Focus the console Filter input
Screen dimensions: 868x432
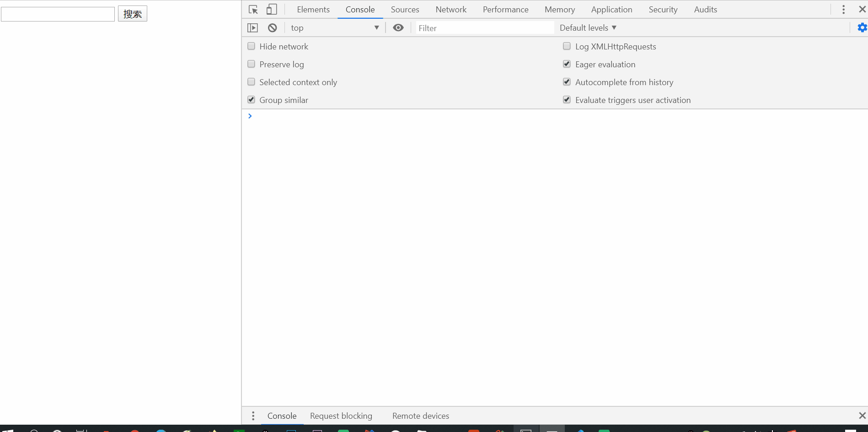pyautogui.click(x=484, y=28)
